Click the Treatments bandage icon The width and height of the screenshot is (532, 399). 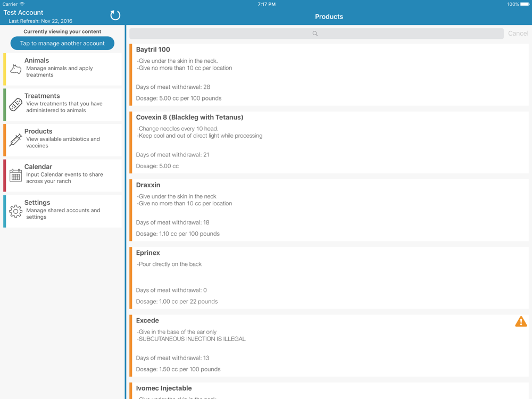pos(15,104)
